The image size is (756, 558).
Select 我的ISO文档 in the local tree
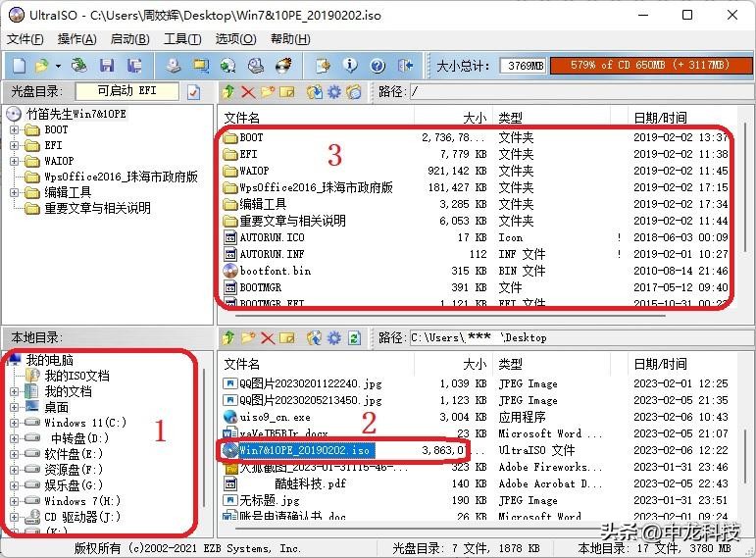click(76, 376)
